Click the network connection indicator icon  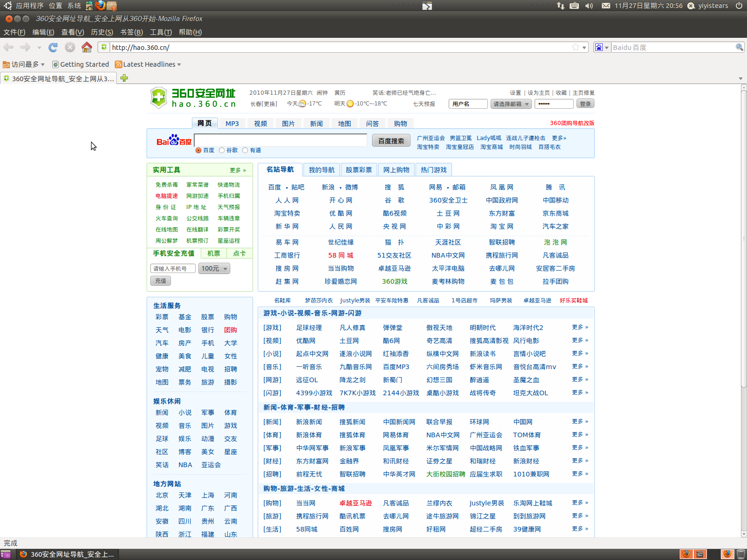click(x=561, y=6)
